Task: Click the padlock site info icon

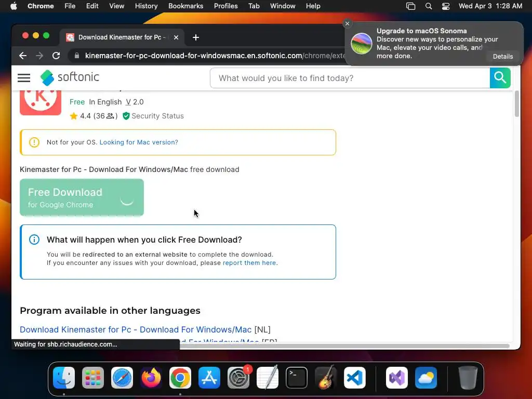Action: [77, 56]
